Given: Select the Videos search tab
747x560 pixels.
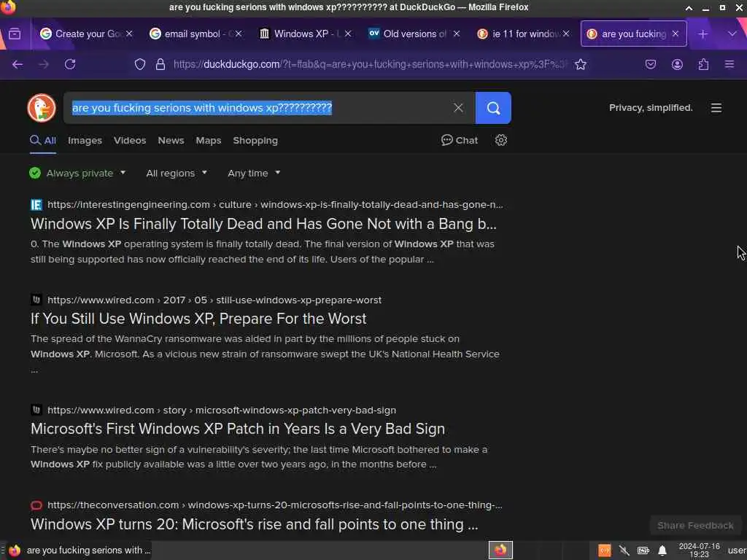Looking at the screenshot, I should [x=130, y=141].
